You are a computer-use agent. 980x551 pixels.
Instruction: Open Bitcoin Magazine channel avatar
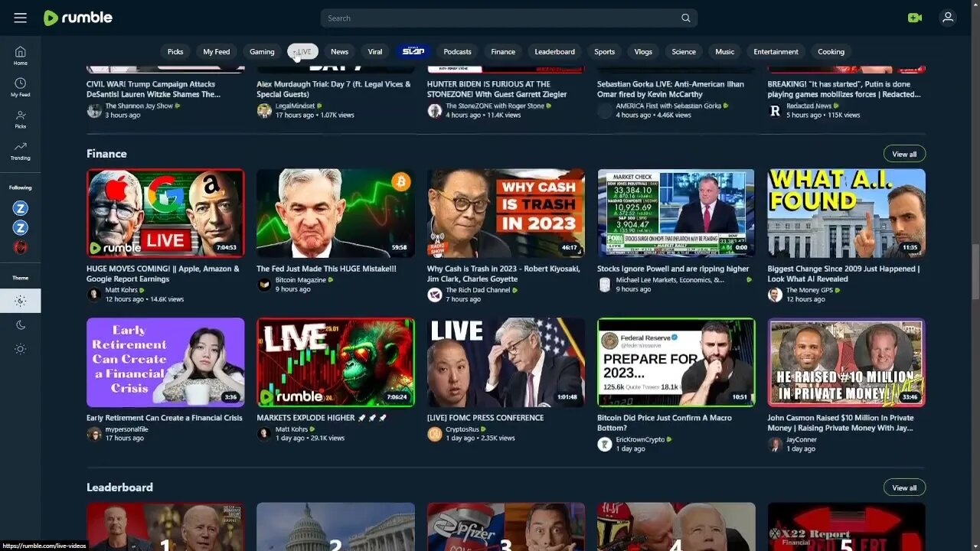(264, 285)
